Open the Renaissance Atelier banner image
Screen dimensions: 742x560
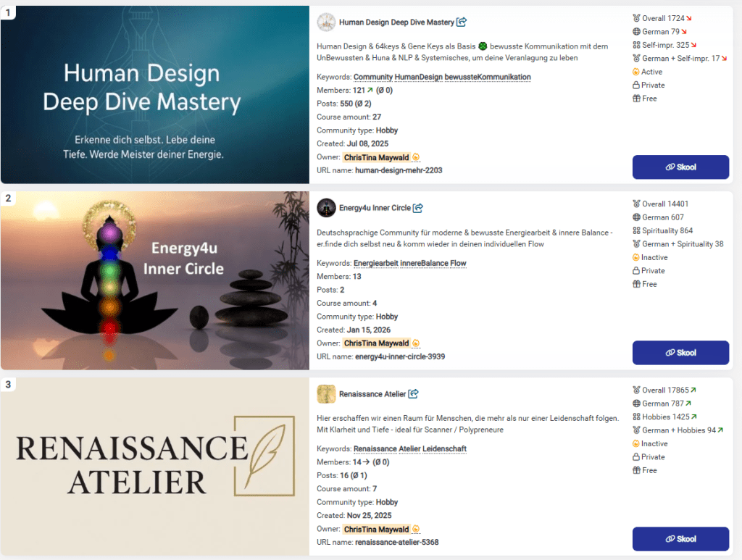(x=155, y=467)
